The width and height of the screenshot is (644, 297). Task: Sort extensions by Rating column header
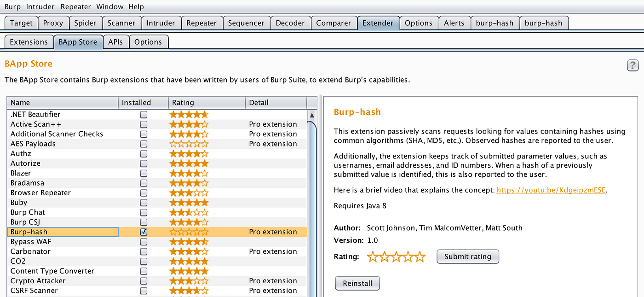point(207,103)
